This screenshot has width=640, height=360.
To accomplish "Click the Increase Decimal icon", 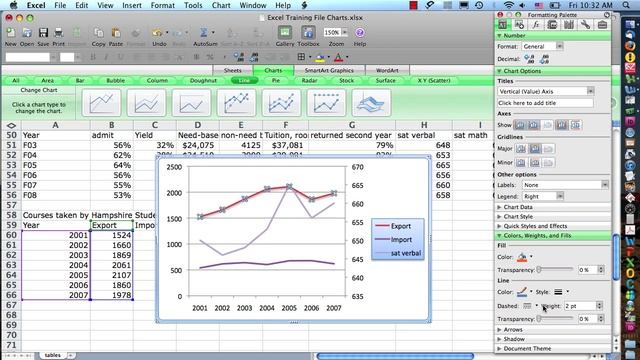I will pos(529,59).
